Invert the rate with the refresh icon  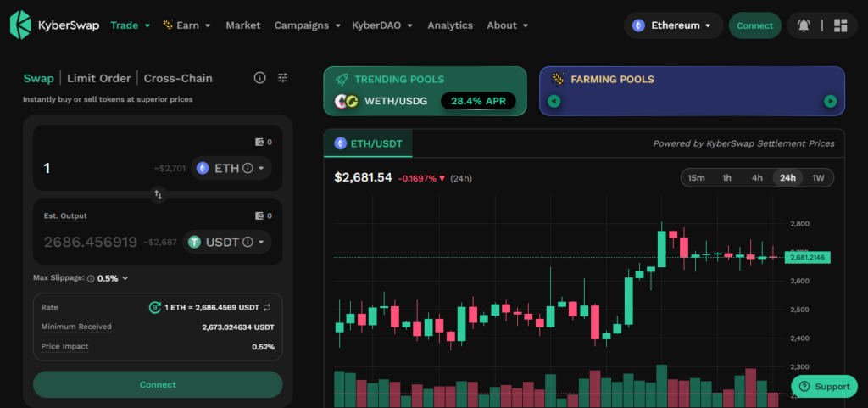(x=266, y=307)
